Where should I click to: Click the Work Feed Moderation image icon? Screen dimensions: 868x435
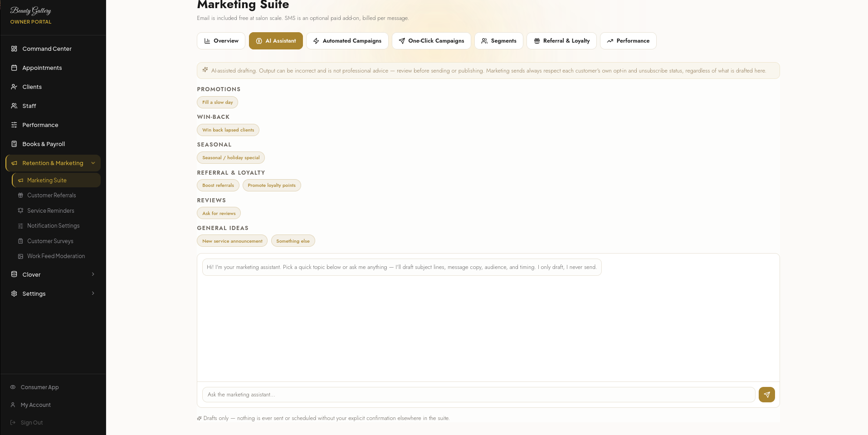point(20,256)
